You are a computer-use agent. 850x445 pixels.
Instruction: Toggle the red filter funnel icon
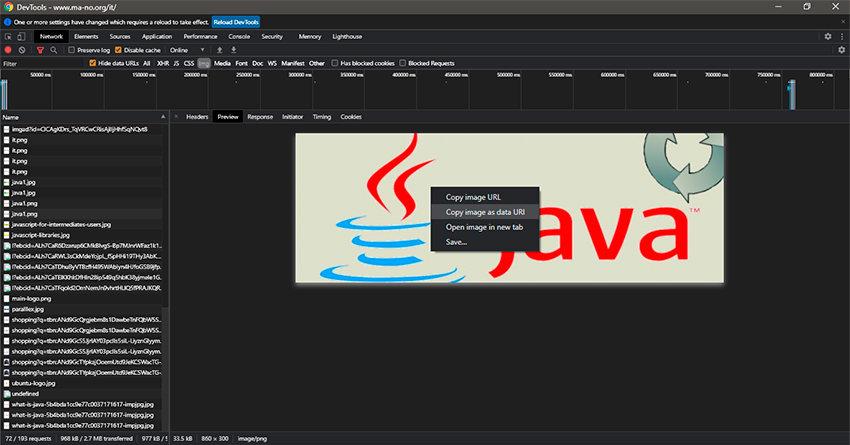point(40,50)
